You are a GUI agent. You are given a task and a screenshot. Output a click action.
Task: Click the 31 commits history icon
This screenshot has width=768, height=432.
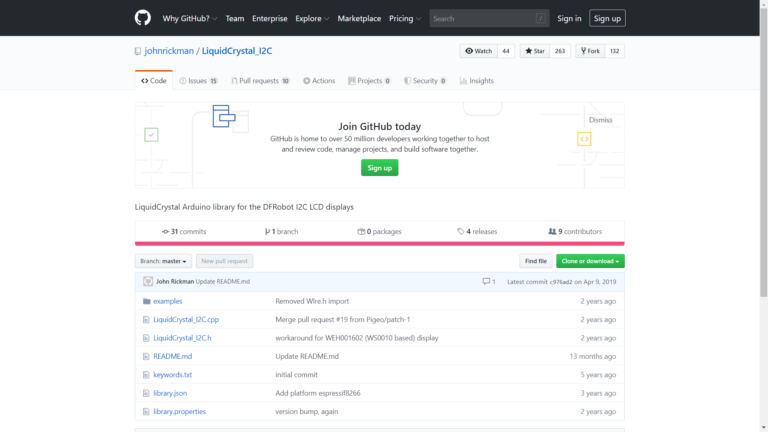(166, 231)
